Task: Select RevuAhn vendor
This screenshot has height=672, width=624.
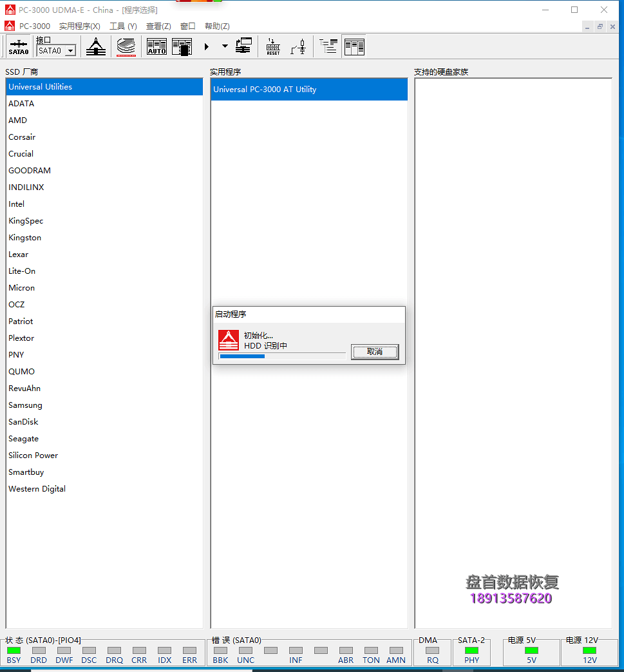Action: coord(104,388)
